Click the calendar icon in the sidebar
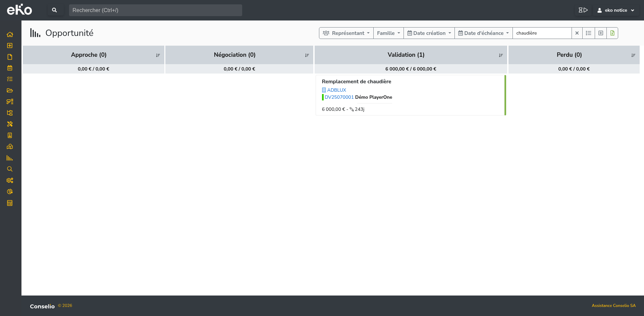Screen dimensions: 644x316 (10, 68)
